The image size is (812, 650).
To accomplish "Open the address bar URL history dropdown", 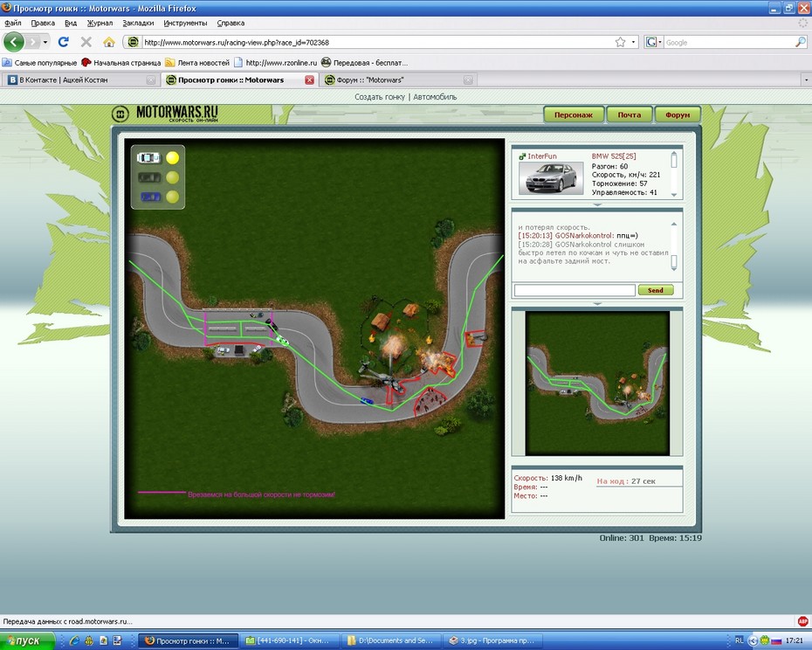I will tap(633, 43).
